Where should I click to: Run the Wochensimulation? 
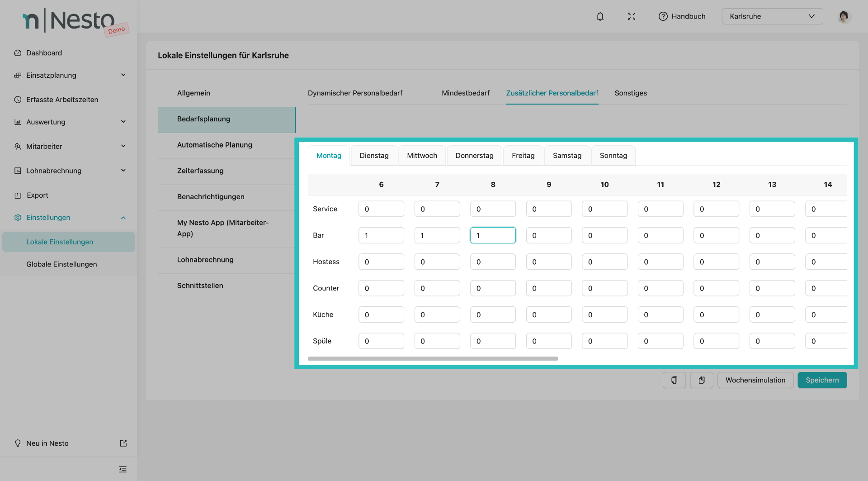pyautogui.click(x=755, y=380)
